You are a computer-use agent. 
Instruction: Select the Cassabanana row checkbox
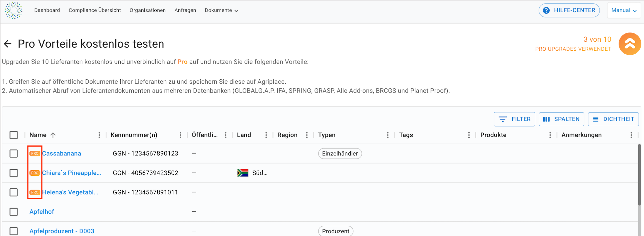point(13,154)
